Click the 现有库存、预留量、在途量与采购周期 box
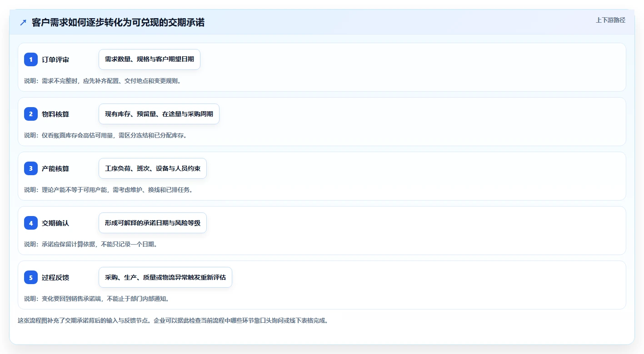 159,114
